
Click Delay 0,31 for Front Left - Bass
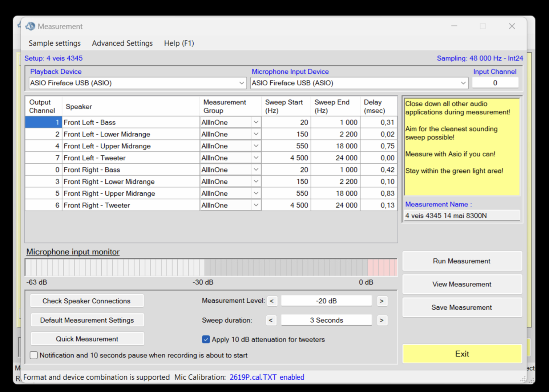[x=378, y=122]
